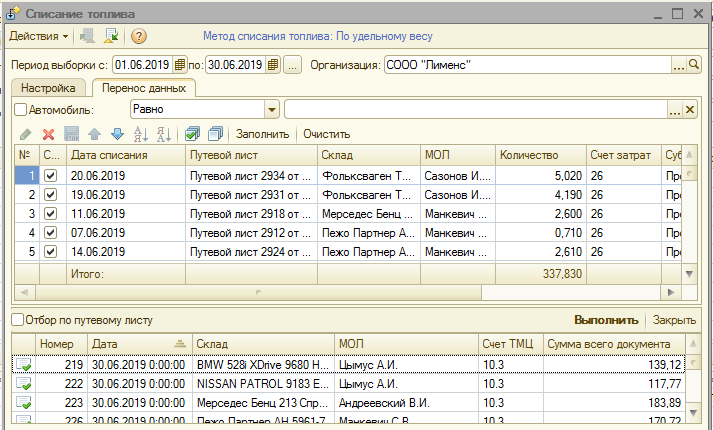Click the sort descending icon
Viewport: 713px width, 430px height.
coord(164,134)
